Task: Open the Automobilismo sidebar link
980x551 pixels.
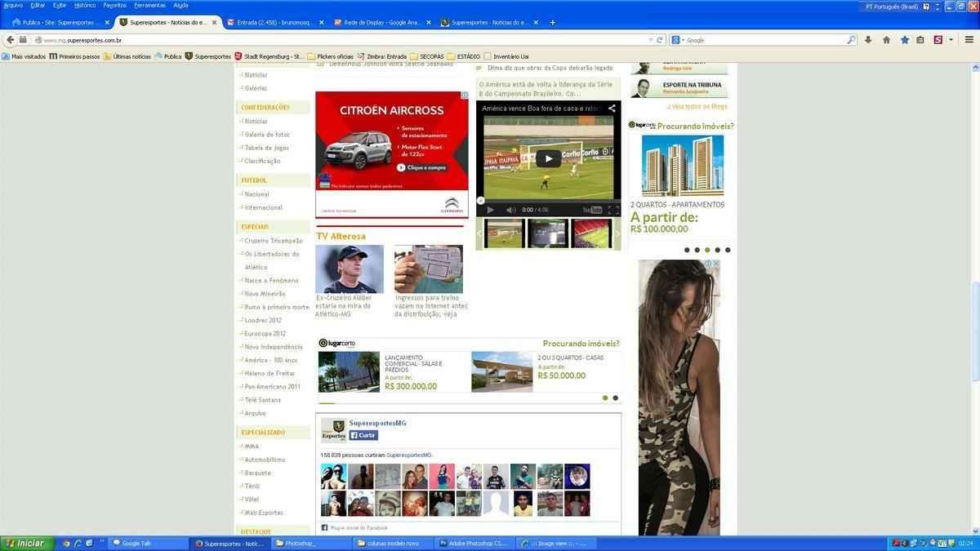Action: [x=265, y=460]
